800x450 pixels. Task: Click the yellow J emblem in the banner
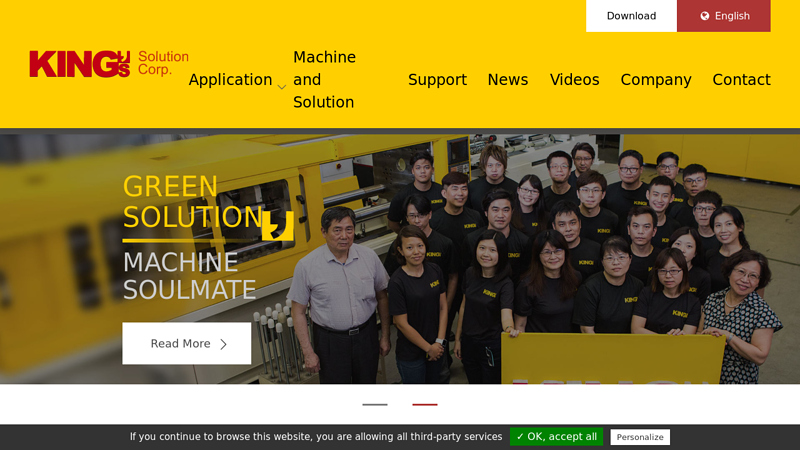pos(278,225)
